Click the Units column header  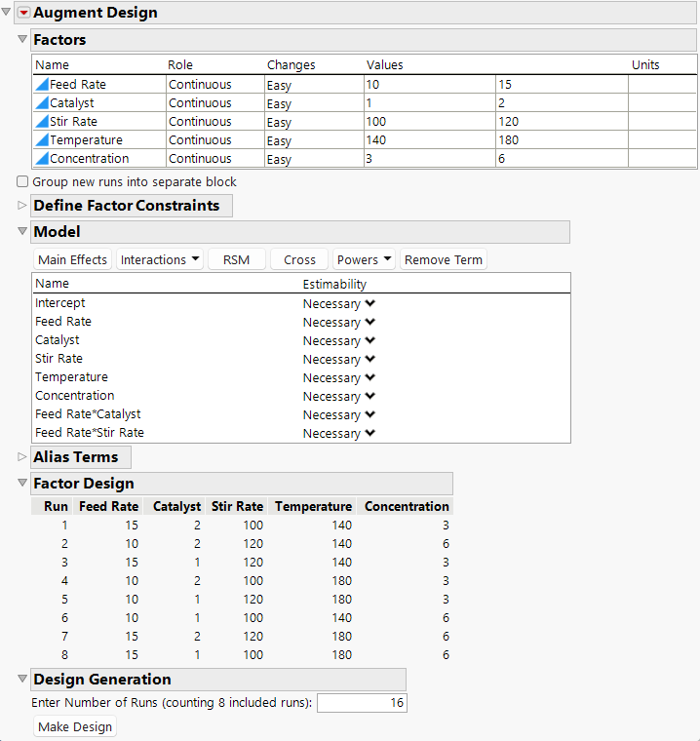click(645, 64)
